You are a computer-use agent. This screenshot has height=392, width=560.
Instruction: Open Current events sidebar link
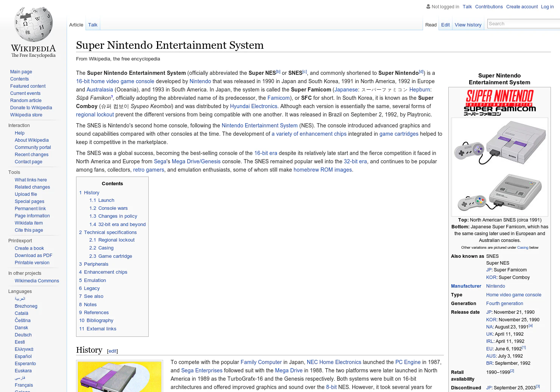(x=25, y=93)
